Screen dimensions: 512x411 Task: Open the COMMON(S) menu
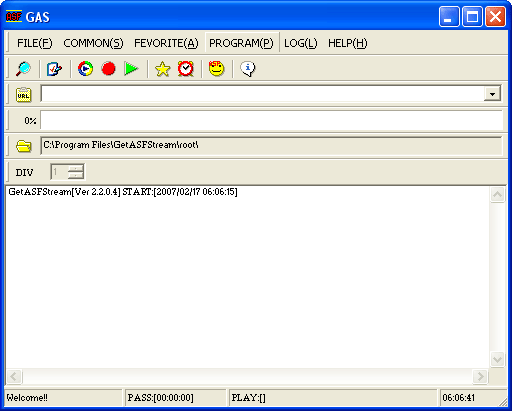point(93,43)
